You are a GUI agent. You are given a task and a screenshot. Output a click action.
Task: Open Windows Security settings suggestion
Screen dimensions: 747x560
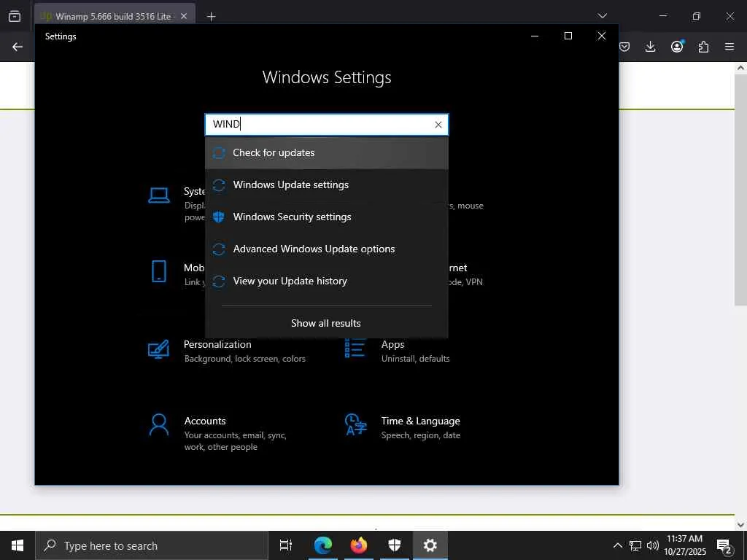[326, 217]
